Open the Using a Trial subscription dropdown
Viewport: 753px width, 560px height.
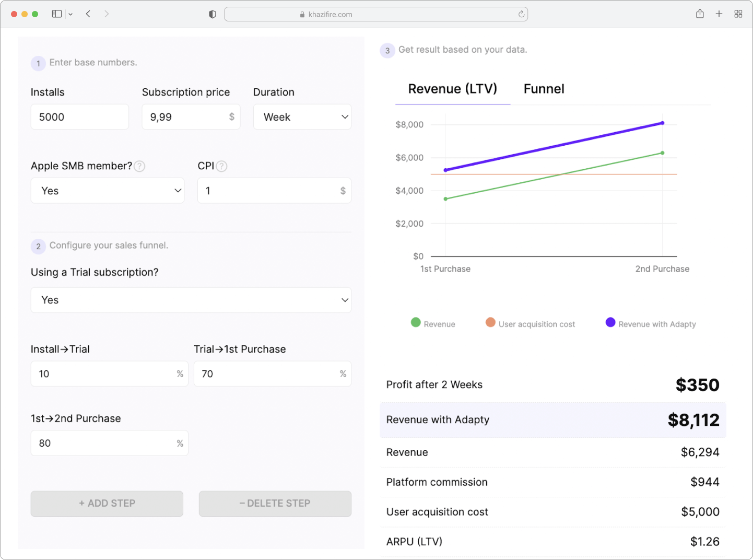pyautogui.click(x=191, y=300)
